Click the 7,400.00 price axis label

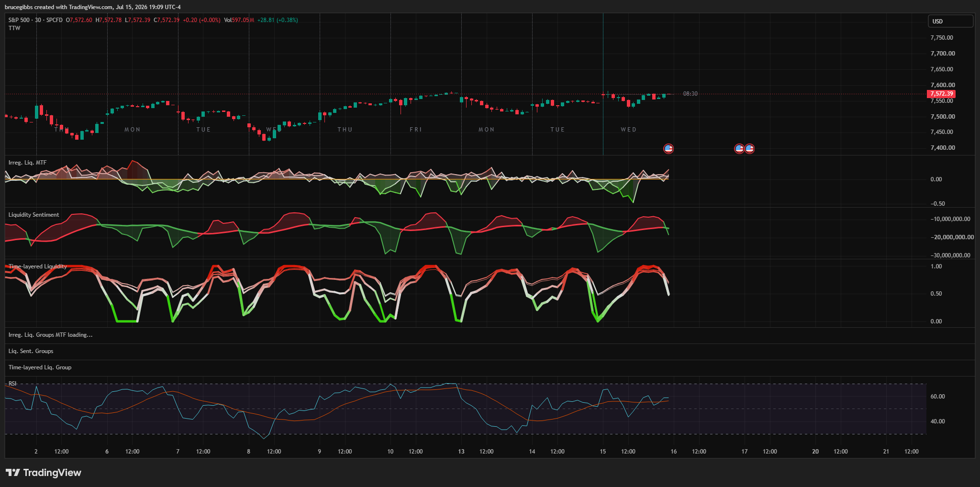[x=943, y=148]
